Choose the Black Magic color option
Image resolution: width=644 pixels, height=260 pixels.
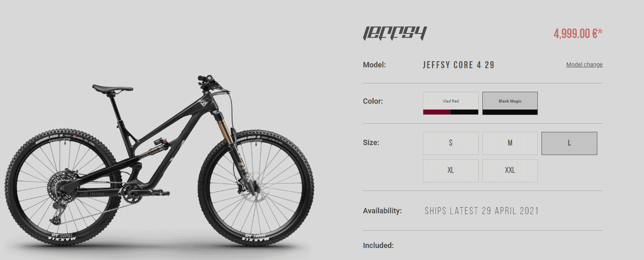coord(510,103)
